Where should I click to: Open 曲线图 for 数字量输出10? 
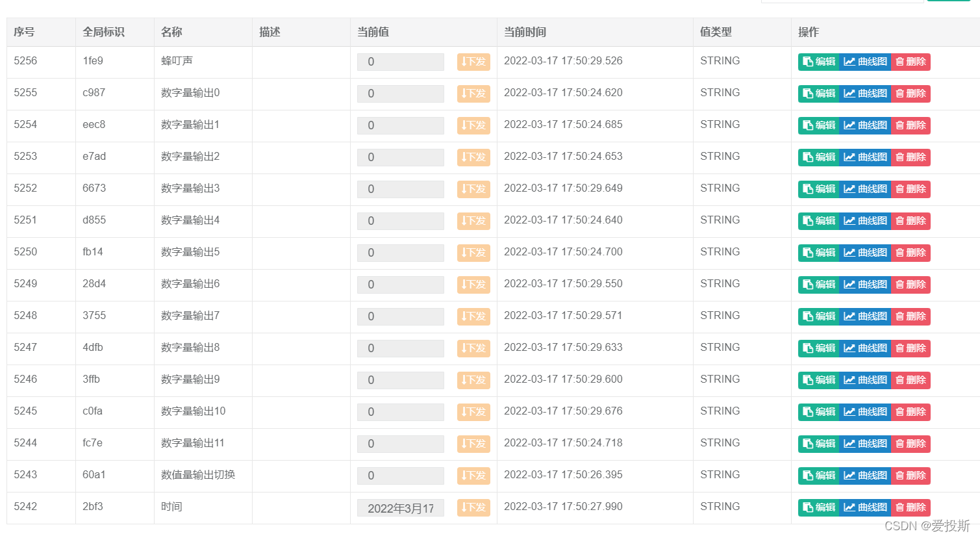pyautogui.click(x=865, y=412)
